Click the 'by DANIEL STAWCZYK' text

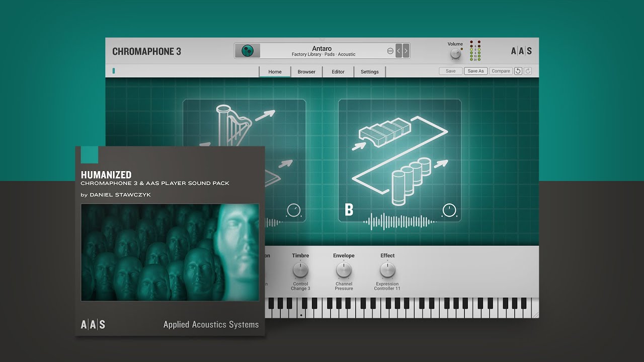click(116, 195)
